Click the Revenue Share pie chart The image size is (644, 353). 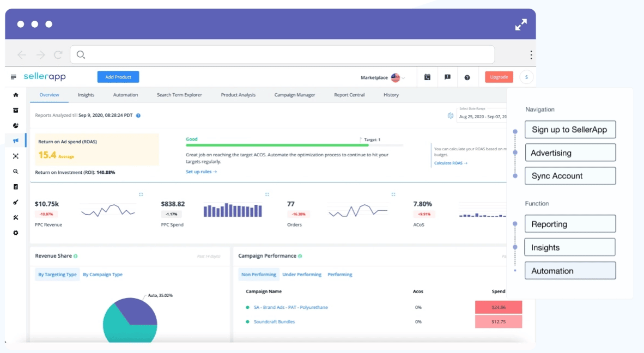click(130, 320)
